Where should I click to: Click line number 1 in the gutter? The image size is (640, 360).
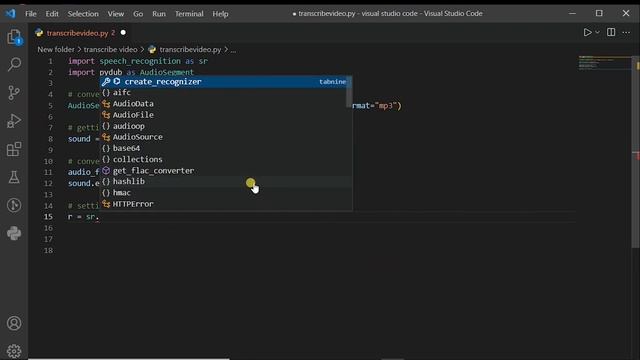51,61
